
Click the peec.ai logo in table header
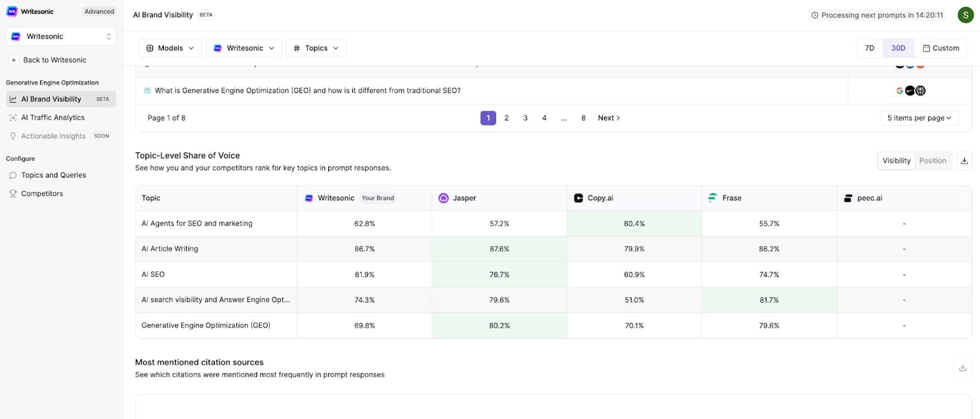point(848,198)
